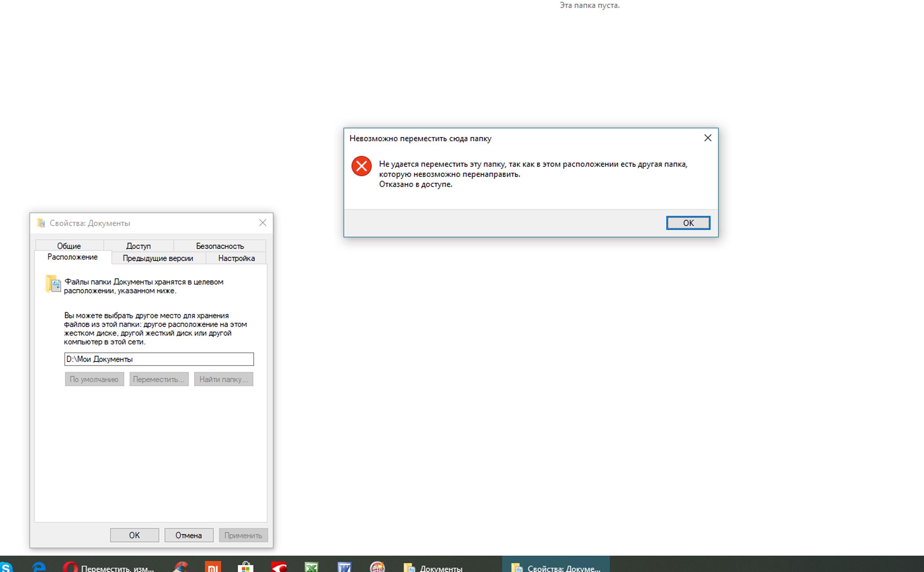The width and height of the screenshot is (924, 572).
Task: Click the D:\Мои Документы input field
Action: (158, 359)
